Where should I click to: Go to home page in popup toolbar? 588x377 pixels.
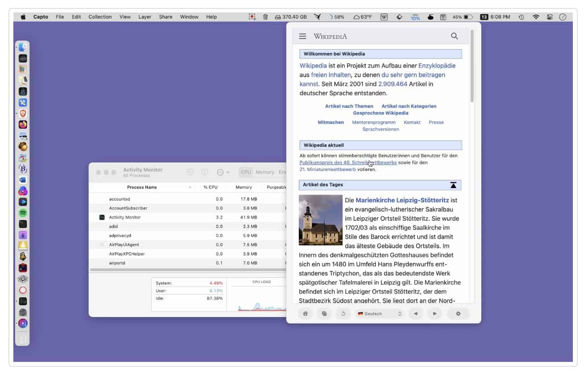point(305,313)
